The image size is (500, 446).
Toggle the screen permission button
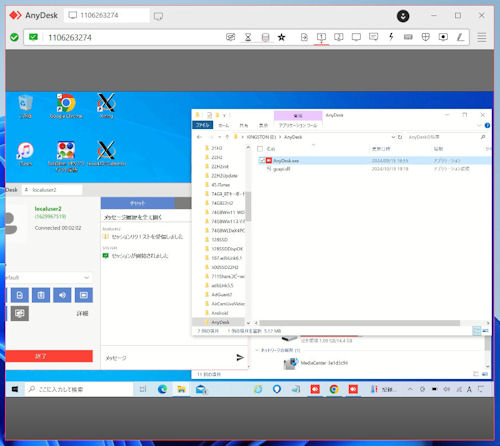(x=84, y=295)
